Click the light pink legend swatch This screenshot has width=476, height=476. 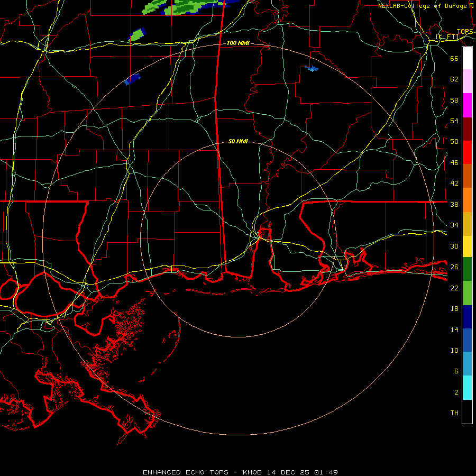click(467, 81)
